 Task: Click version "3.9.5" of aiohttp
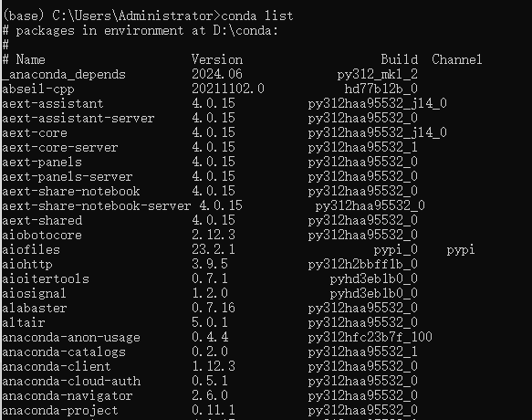coord(210,264)
